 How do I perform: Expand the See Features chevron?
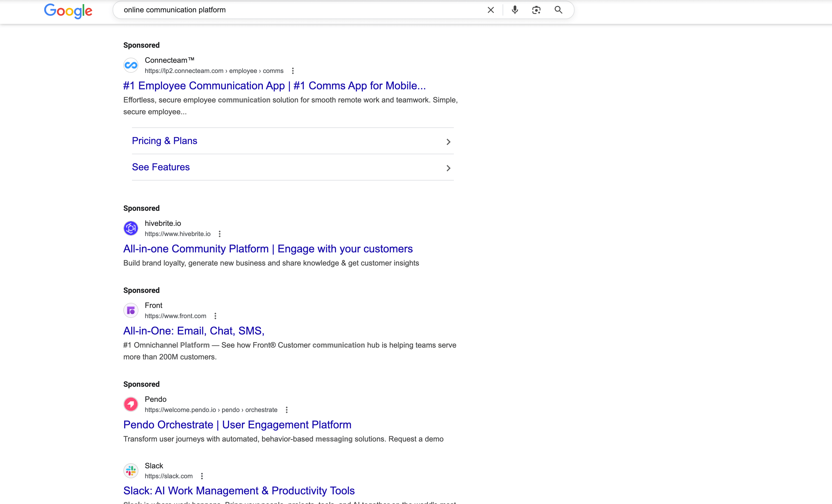point(448,168)
